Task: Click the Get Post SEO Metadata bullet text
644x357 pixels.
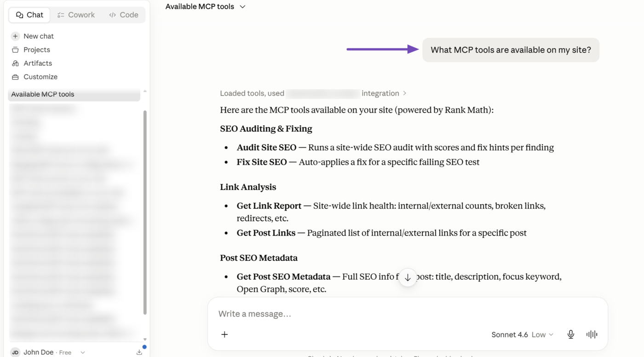Action: (x=399, y=283)
